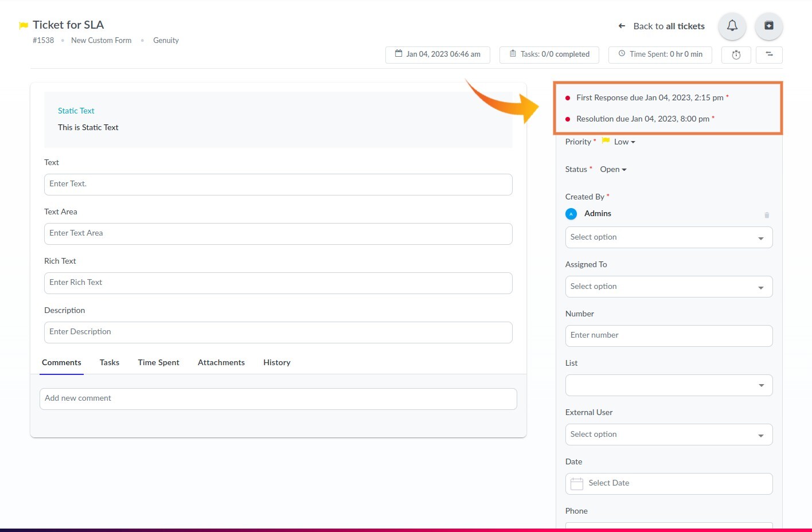Click the Enter Text Area field

278,234
